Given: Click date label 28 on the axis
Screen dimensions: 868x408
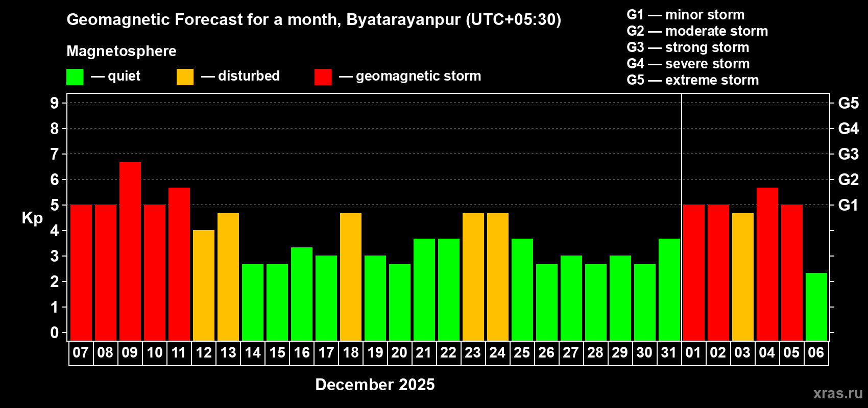Looking at the screenshot, I should [x=595, y=352].
